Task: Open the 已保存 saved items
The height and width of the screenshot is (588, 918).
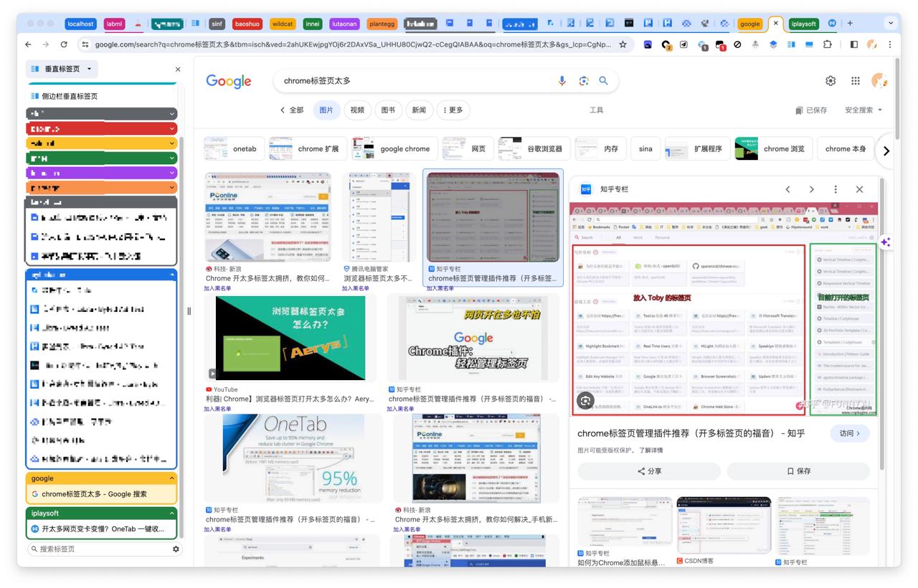Action: [810, 110]
